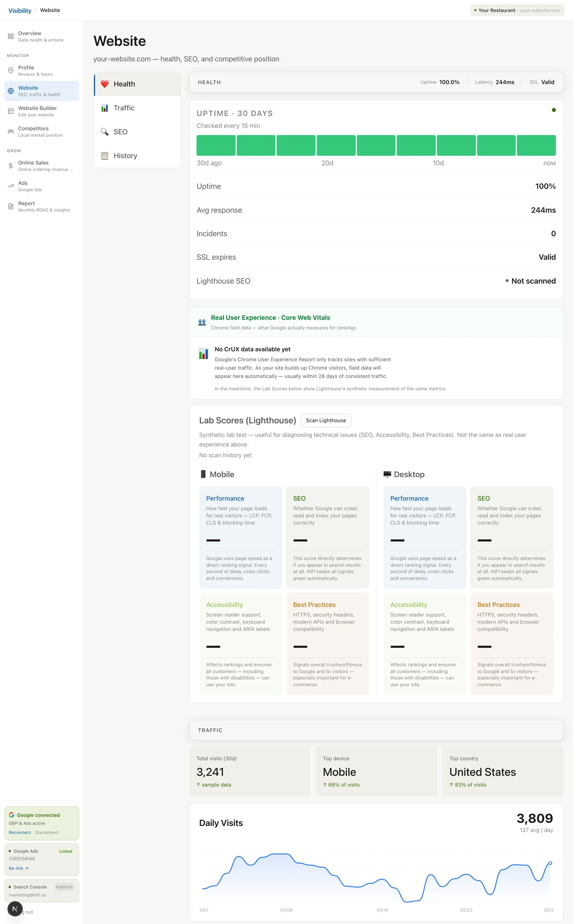This screenshot has height=924, width=573.
Task: Click the clipboard History icon
Action: click(105, 155)
